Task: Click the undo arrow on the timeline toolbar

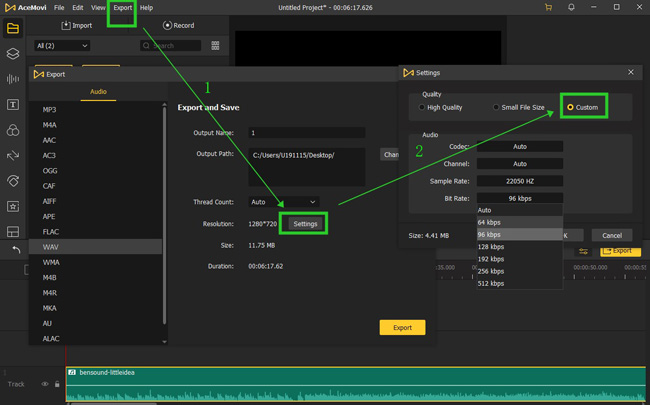Action: pos(16,250)
